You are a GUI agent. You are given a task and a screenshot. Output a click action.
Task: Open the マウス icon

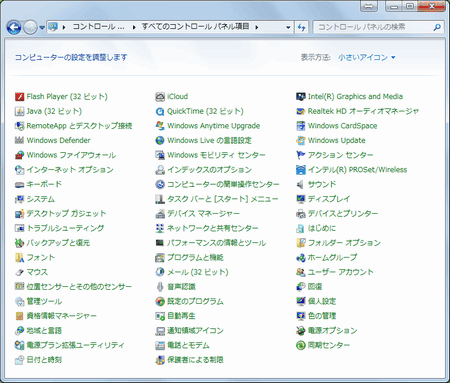coord(19,272)
